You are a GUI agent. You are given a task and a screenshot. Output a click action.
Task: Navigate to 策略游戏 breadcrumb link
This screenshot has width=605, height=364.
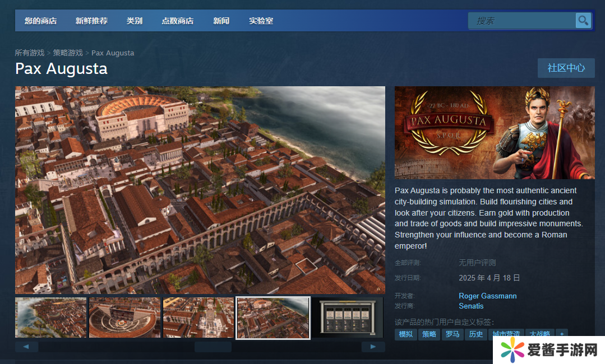(68, 53)
